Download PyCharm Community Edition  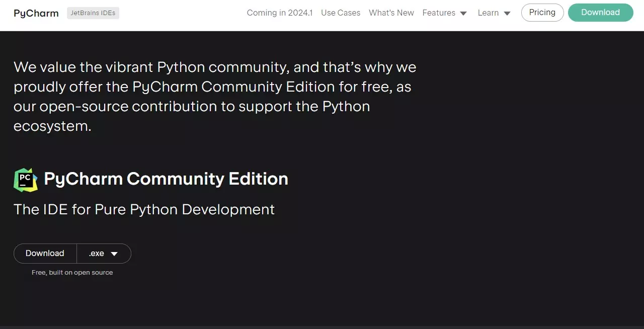[45, 254]
